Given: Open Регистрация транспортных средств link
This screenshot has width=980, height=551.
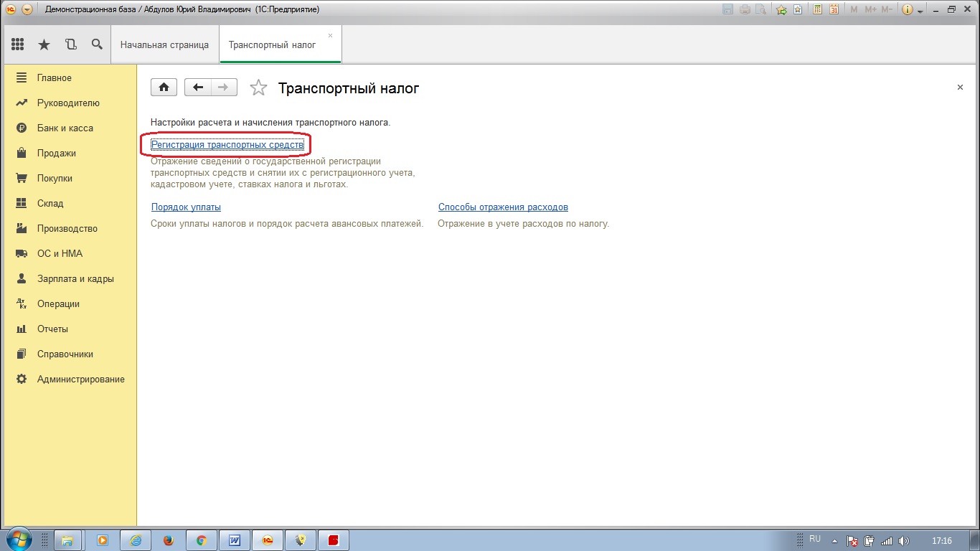Looking at the screenshot, I should coord(227,145).
